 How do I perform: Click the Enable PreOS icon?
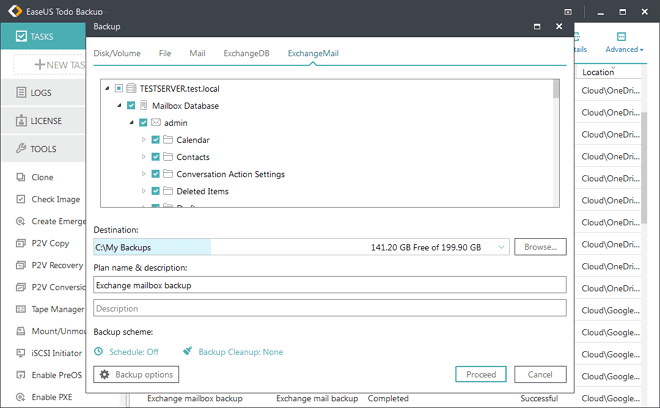point(21,375)
